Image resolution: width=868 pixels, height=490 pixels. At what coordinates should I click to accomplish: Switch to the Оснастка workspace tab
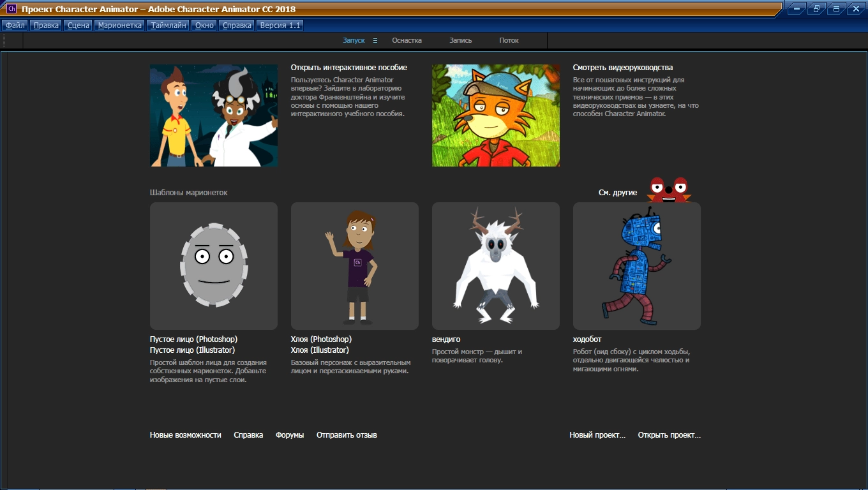(x=407, y=40)
